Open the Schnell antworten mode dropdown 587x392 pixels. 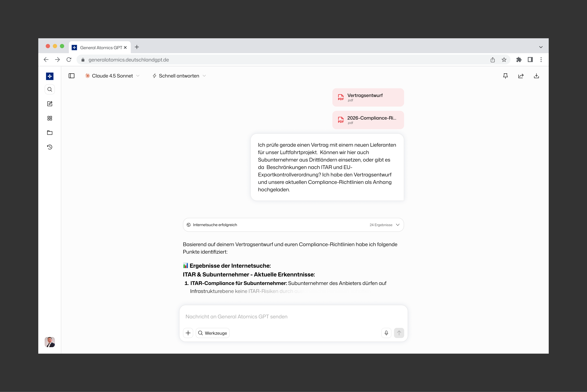(179, 76)
